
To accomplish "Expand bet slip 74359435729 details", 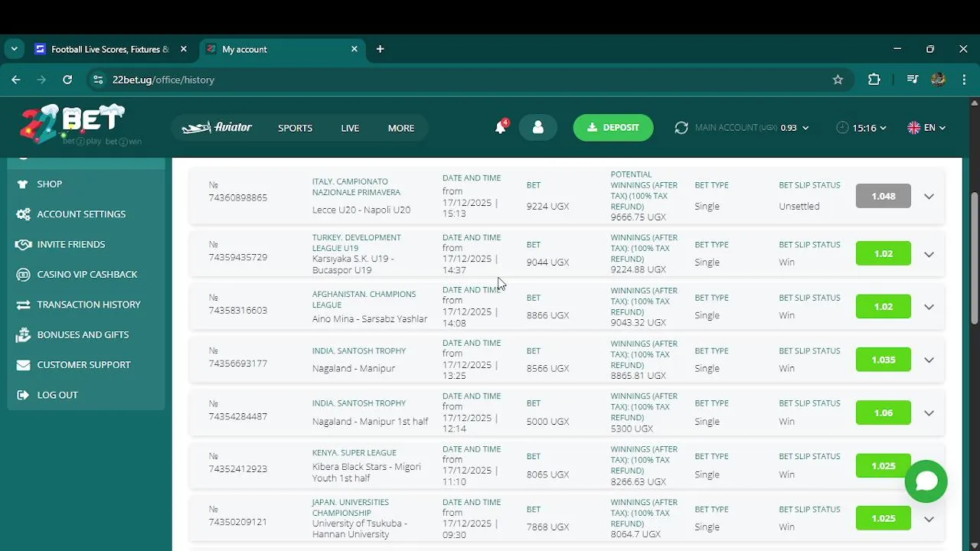I will (x=929, y=254).
